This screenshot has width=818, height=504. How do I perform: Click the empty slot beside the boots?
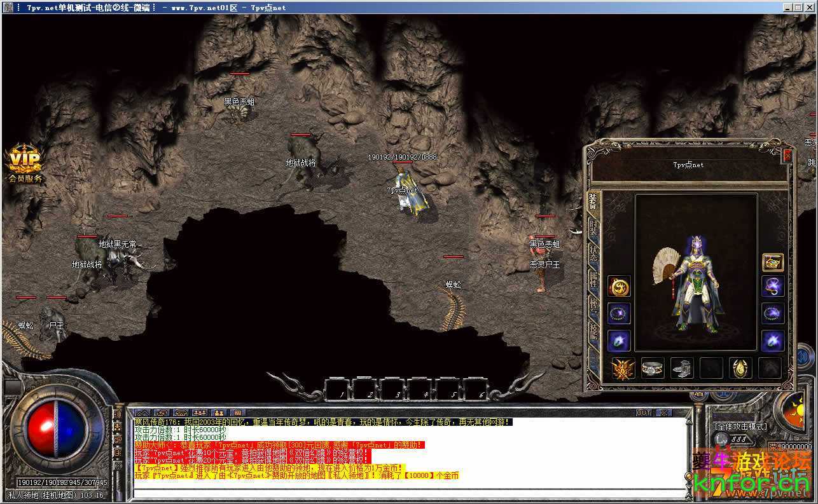(x=711, y=368)
